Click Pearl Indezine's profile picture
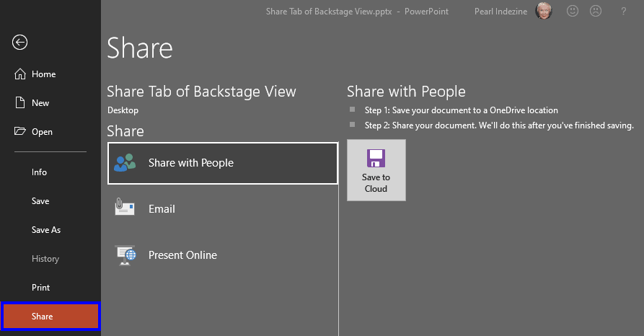This screenshot has height=336, width=644. [543, 11]
